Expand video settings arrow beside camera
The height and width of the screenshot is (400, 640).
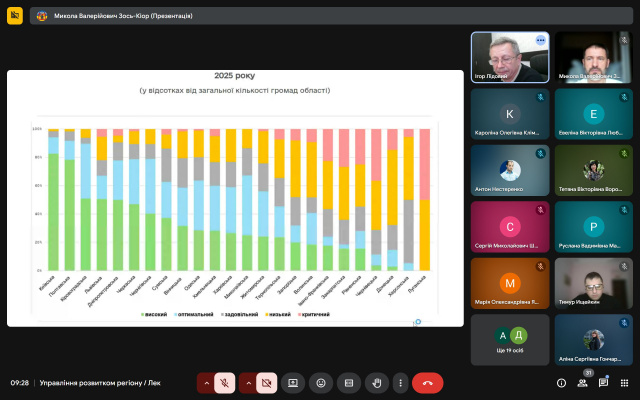point(246,382)
